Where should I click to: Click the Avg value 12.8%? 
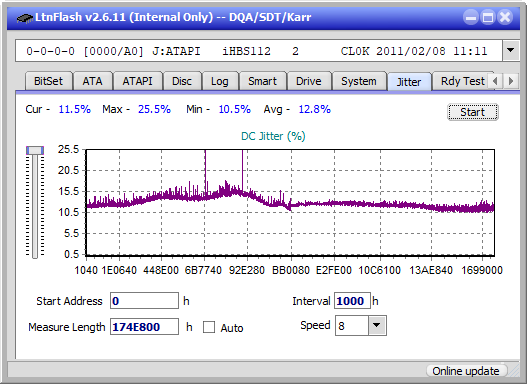315,109
